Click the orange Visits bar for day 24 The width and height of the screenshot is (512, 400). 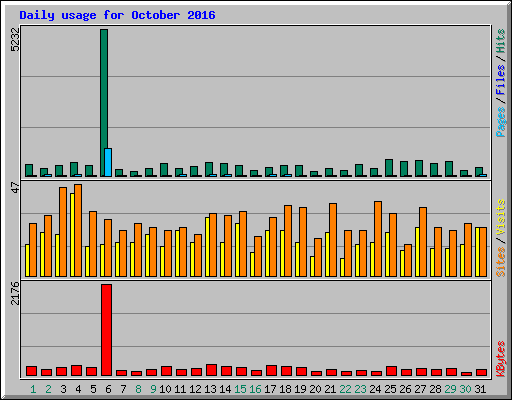tap(378, 239)
